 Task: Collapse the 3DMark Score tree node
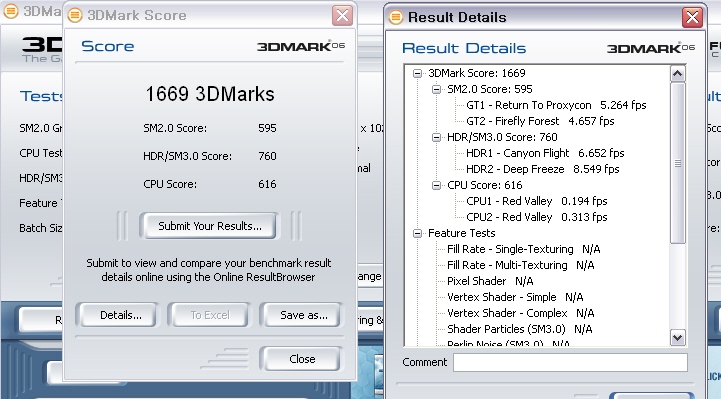[418, 74]
